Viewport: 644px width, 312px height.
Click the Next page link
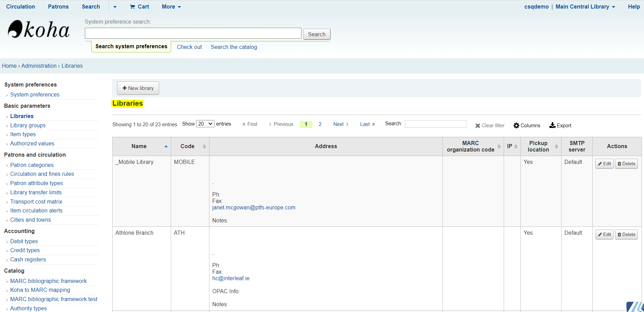(x=340, y=124)
